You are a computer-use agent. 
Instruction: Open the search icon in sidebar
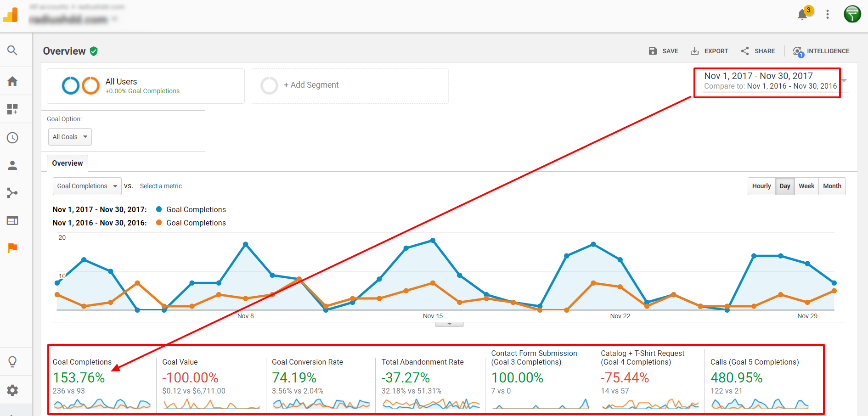(12, 50)
